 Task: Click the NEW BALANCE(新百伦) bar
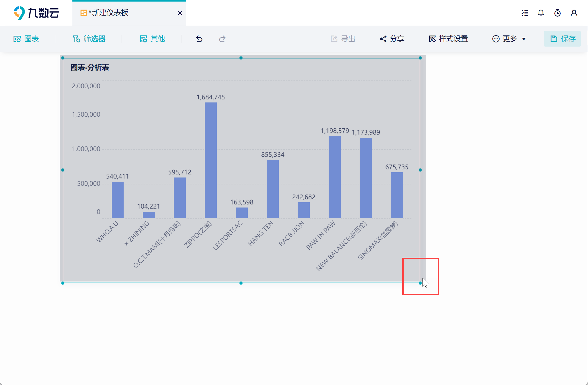[x=366, y=178]
